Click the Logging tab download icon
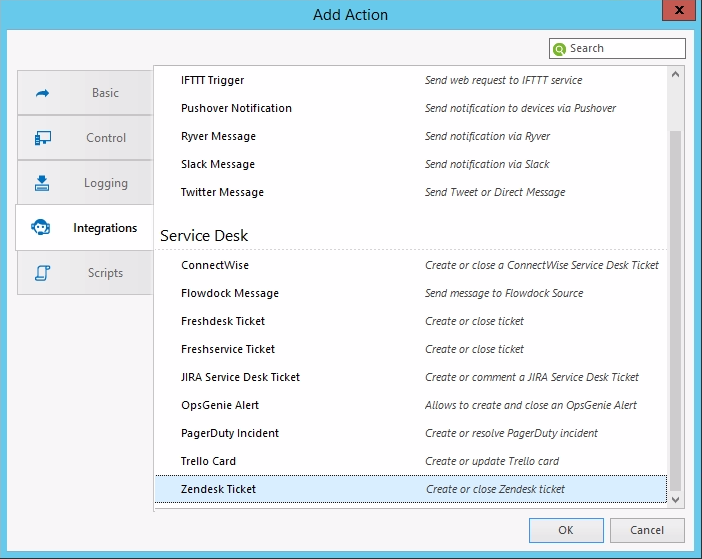 [42, 183]
